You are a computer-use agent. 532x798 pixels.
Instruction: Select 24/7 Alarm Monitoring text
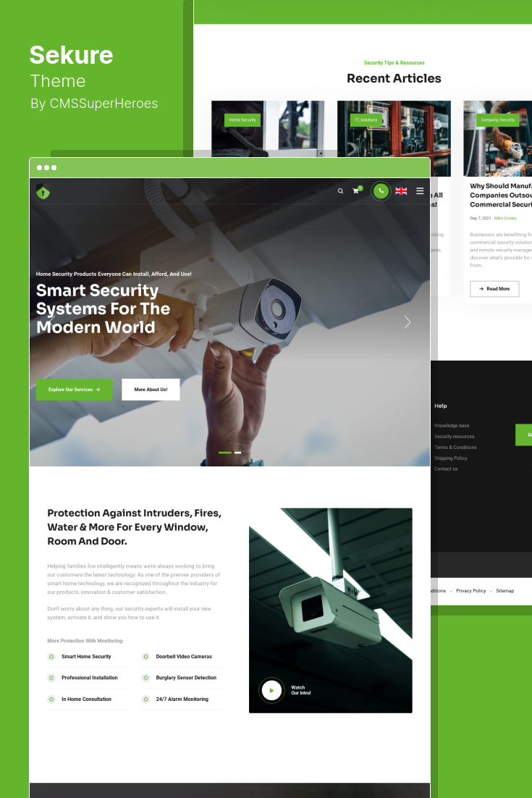click(182, 700)
